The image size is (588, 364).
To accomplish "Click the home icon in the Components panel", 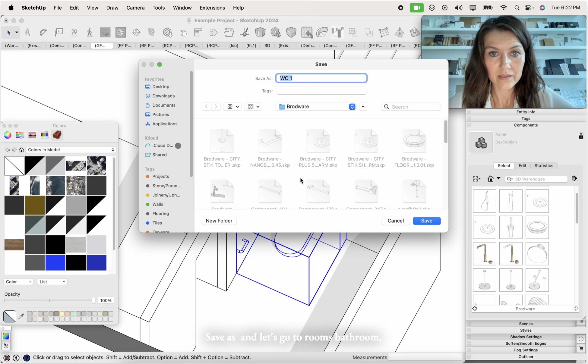I will click(490, 179).
